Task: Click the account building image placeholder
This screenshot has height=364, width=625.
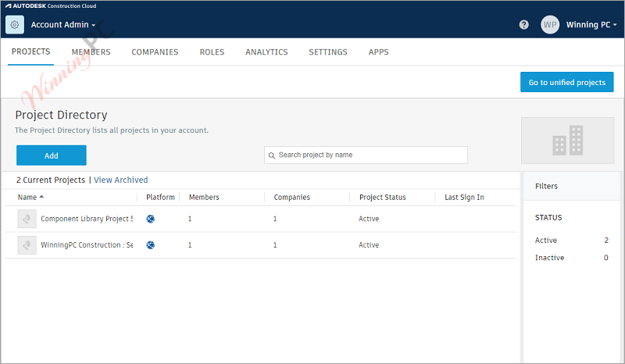Action: coord(567,141)
